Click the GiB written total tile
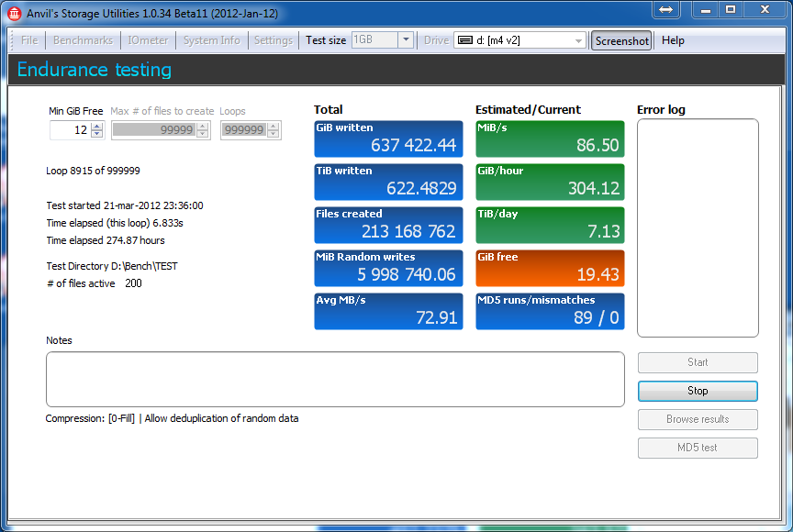793x532 pixels. click(388, 139)
